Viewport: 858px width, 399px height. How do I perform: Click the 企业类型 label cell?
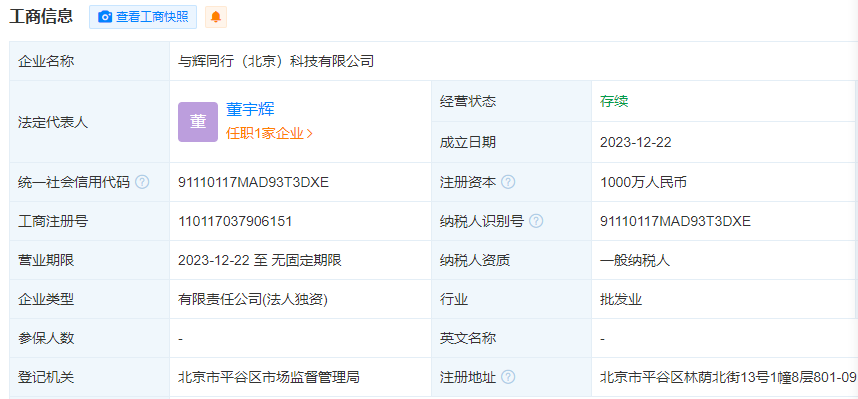(90, 299)
